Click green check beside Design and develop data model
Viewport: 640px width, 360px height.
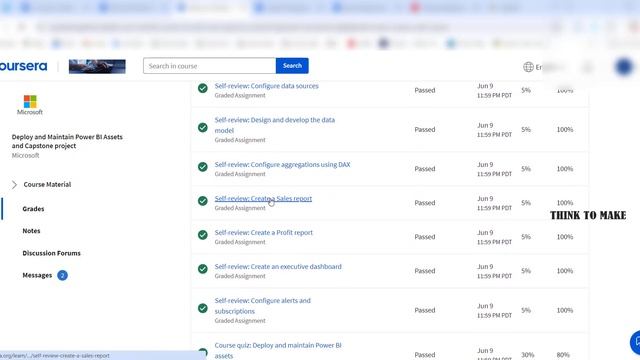(x=202, y=127)
